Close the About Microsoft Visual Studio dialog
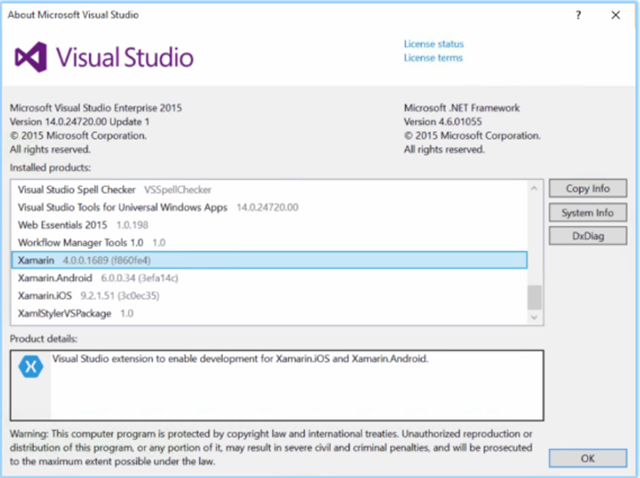The height and width of the screenshot is (478, 640). (x=616, y=15)
